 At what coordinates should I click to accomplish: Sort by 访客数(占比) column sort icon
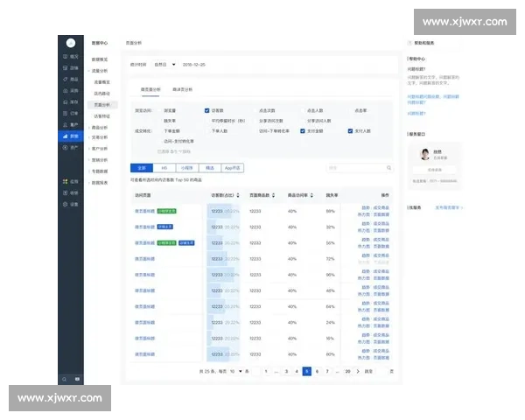[x=238, y=195]
